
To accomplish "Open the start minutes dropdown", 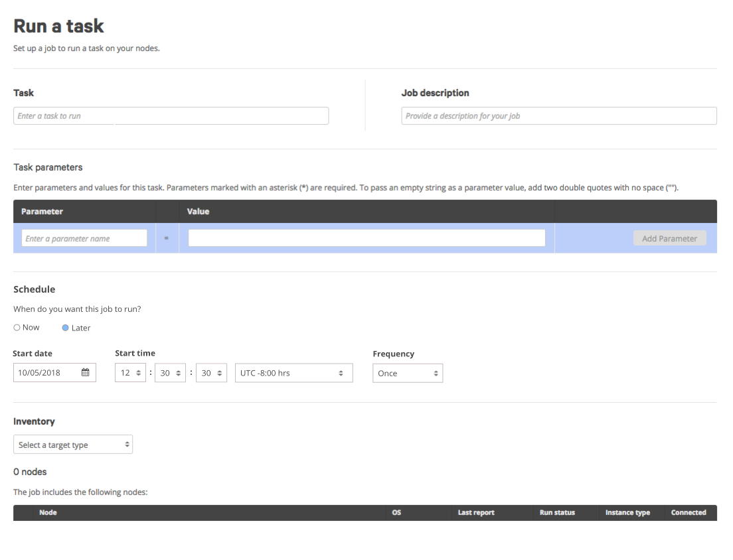I will [x=170, y=373].
